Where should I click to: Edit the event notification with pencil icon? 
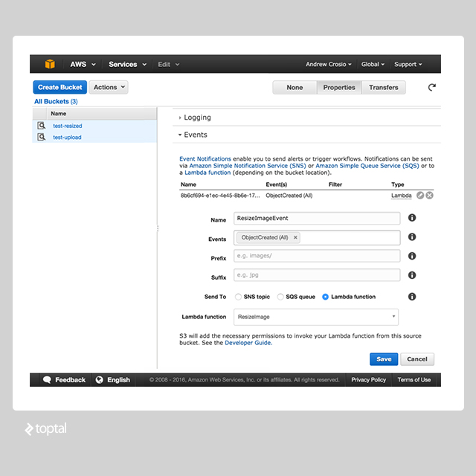[420, 196]
